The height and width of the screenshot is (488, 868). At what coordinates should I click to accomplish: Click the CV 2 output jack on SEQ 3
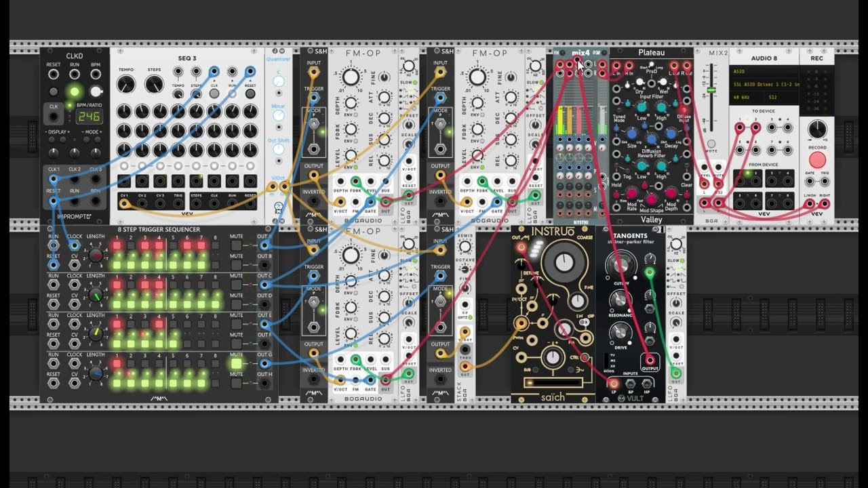coord(142,203)
